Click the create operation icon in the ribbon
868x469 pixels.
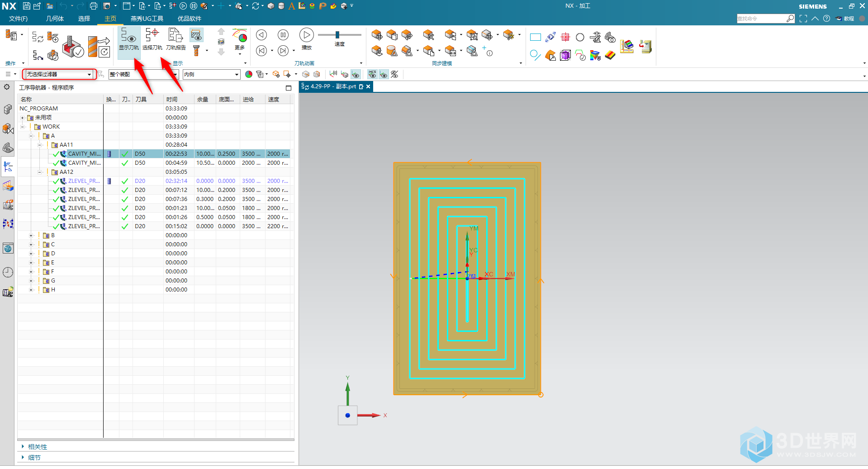tap(53, 37)
